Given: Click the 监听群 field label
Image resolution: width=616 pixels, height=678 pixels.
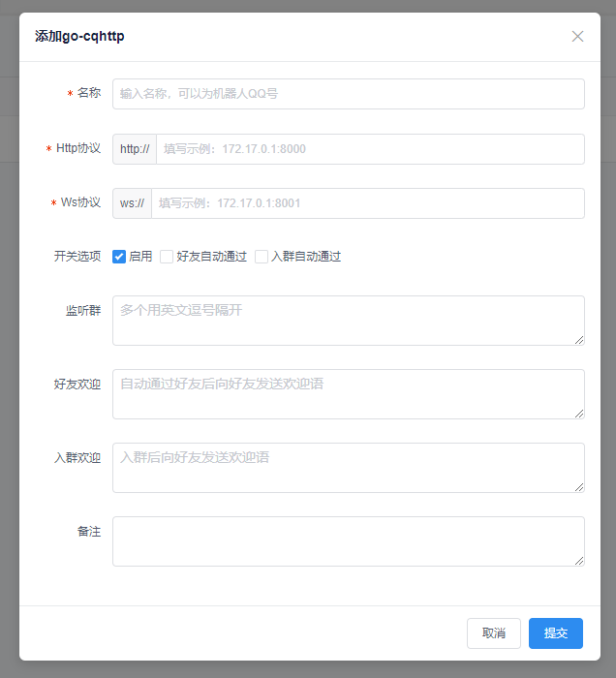Looking at the screenshot, I should click(x=83, y=311).
